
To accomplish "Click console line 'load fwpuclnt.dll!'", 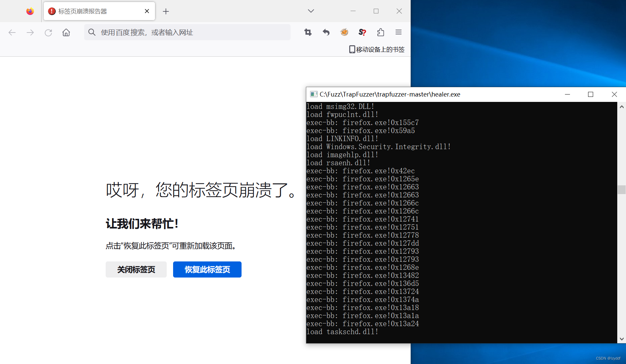I will (342, 115).
